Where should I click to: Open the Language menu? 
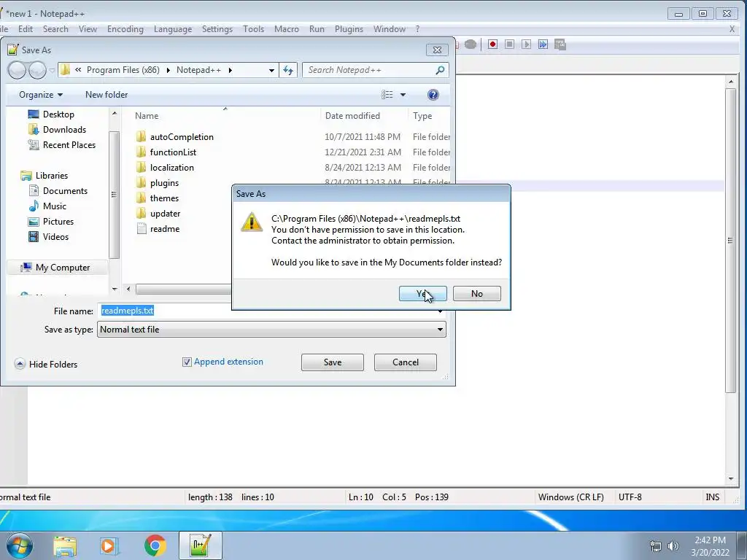[x=173, y=29]
